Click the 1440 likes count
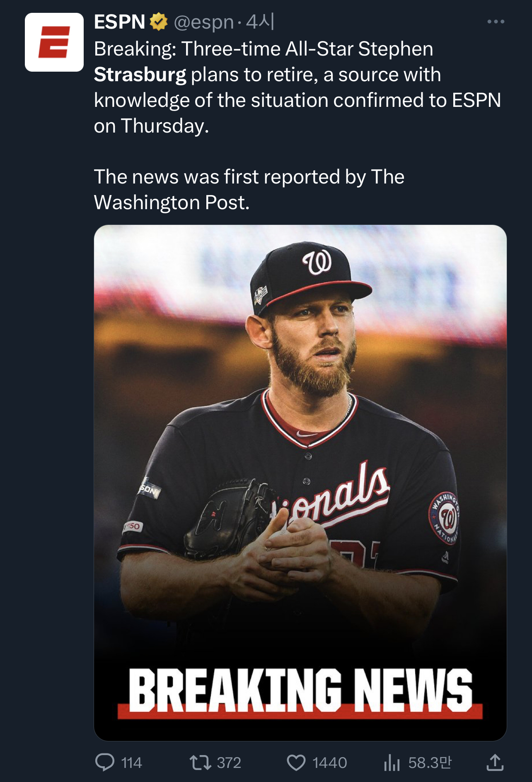Image resolution: width=532 pixels, height=782 pixels. (x=329, y=763)
